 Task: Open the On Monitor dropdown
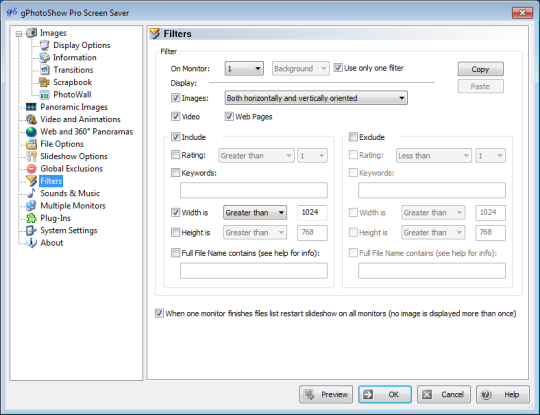(x=244, y=69)
